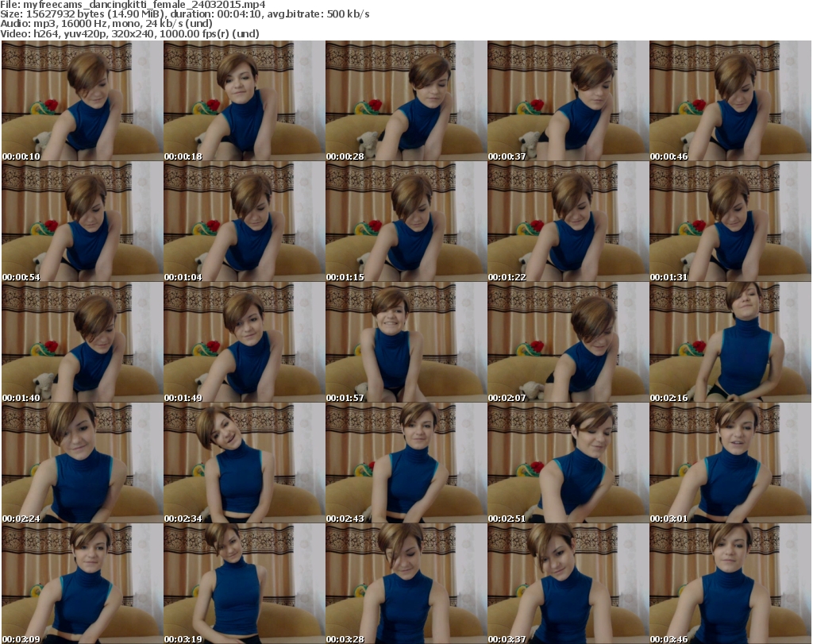Select the thumbnail at timestamp 00:00:46
This screenshot has width=813, height=644.
[x=730, y=101]
